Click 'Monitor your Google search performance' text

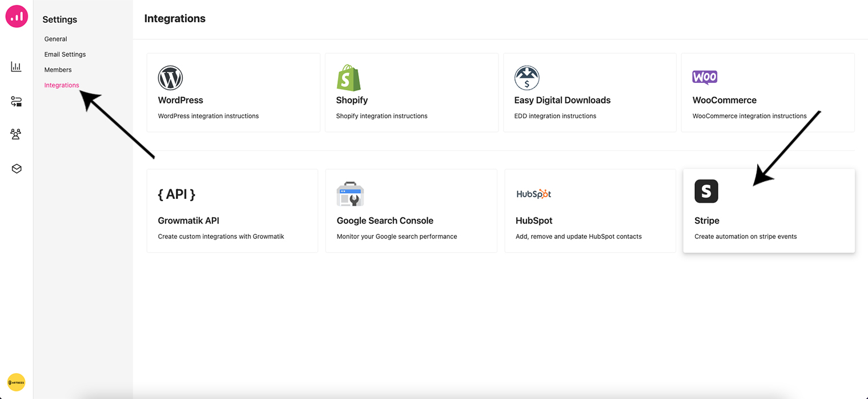click(x=397, y=237)
